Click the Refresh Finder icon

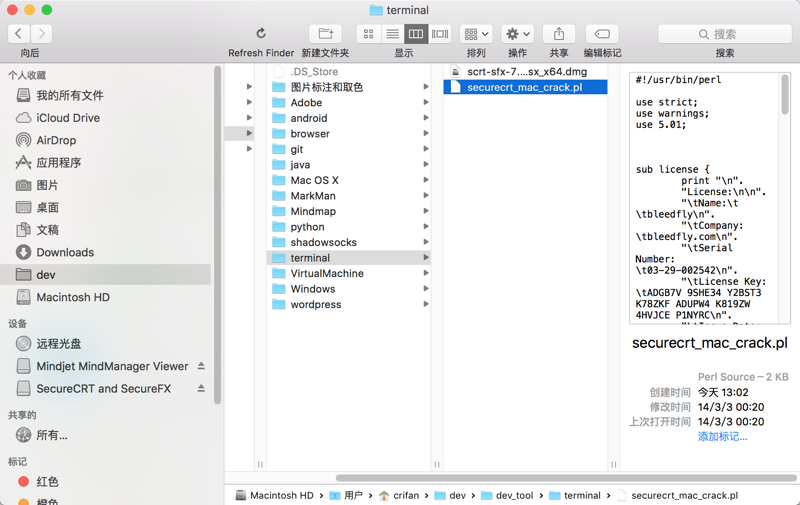pyautogui.click(x=261, y=34)
